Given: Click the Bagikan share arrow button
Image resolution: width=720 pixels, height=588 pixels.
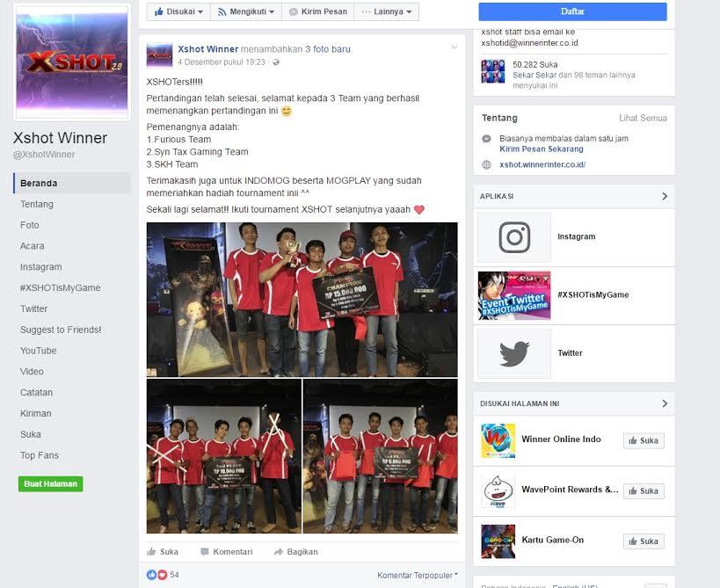Looking at the screenshot, I should tap(295, 552).
